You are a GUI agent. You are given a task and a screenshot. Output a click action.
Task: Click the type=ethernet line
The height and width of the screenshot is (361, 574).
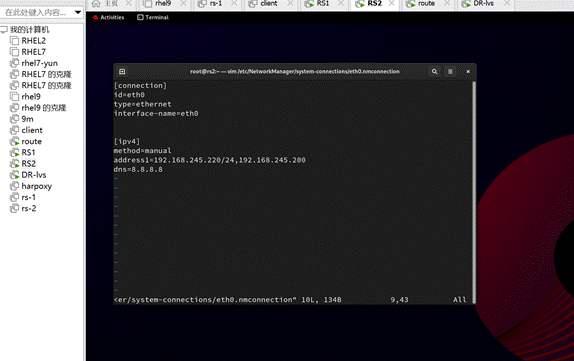pos(142,104)
